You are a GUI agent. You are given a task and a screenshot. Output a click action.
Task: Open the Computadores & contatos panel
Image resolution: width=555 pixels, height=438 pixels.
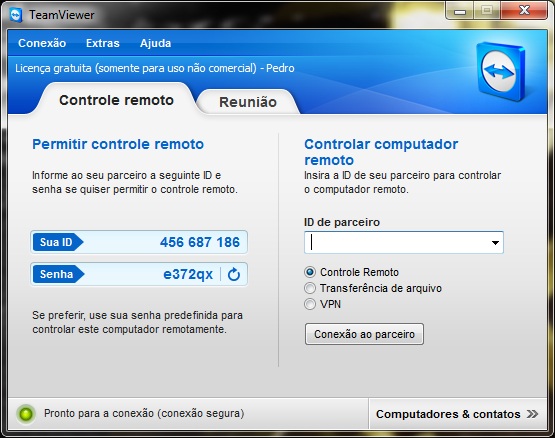(457, 414)
